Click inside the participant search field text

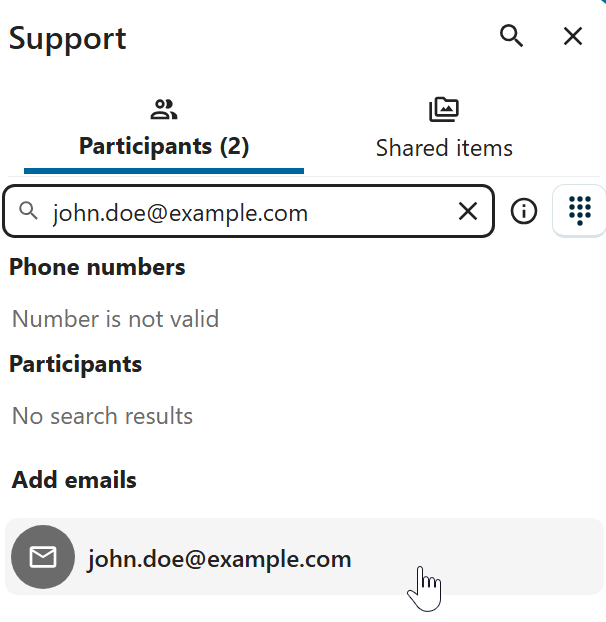point(180,212)
